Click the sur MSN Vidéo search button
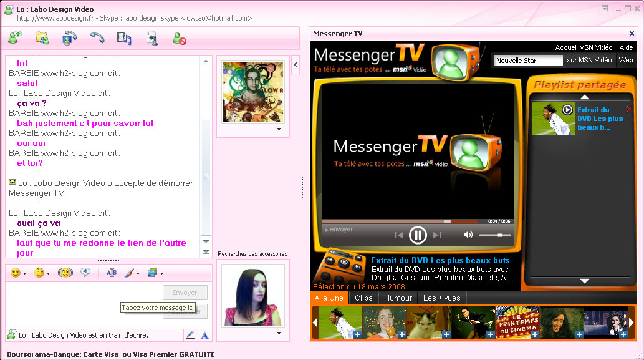This screenshot has height=360, width=644. click(x=589, y=61)
